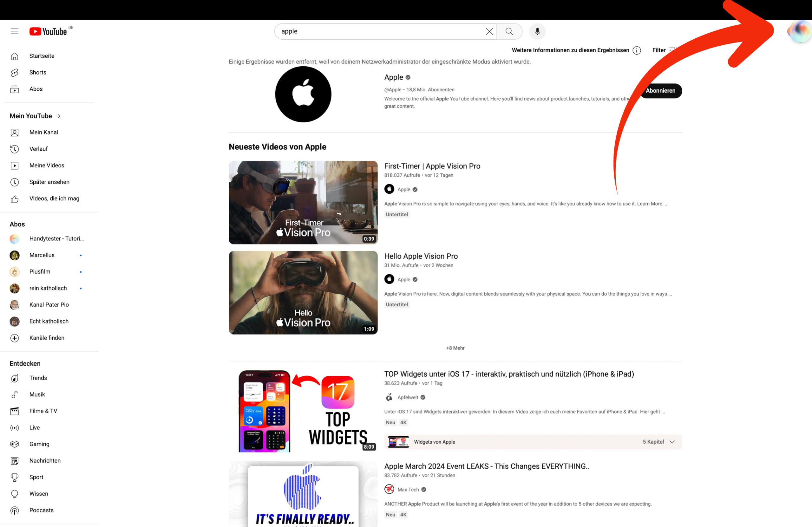Expand the Mein YouTube chevron
This screenshot has width=812, height=527.
[x=59, y=116]
